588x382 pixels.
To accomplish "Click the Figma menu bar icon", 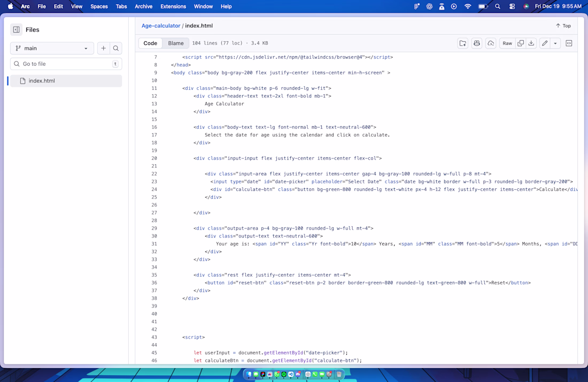I will click(x=416, y=6).
